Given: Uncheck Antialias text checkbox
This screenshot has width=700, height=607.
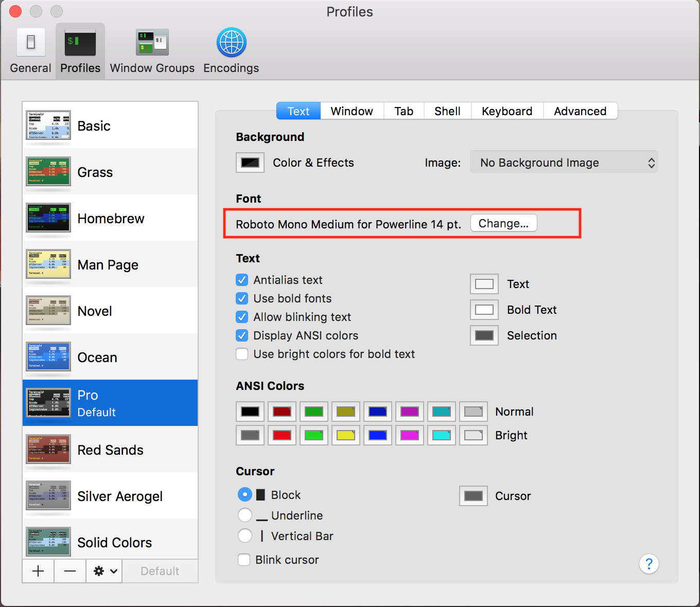Looking at the screenshot, I should [242, 280].
